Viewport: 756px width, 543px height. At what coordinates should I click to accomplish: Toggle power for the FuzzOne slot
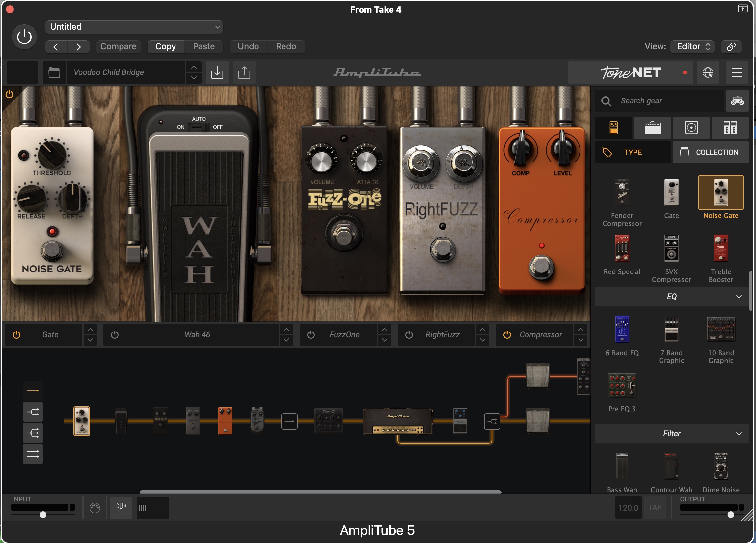[x=311, y=334]
